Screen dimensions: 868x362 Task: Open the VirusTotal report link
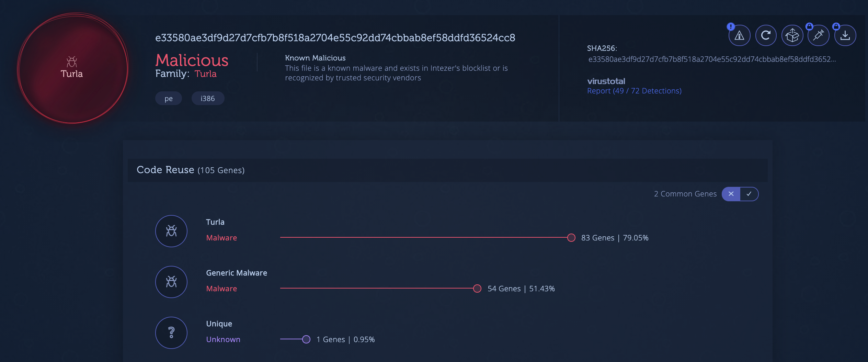[634, 91]
